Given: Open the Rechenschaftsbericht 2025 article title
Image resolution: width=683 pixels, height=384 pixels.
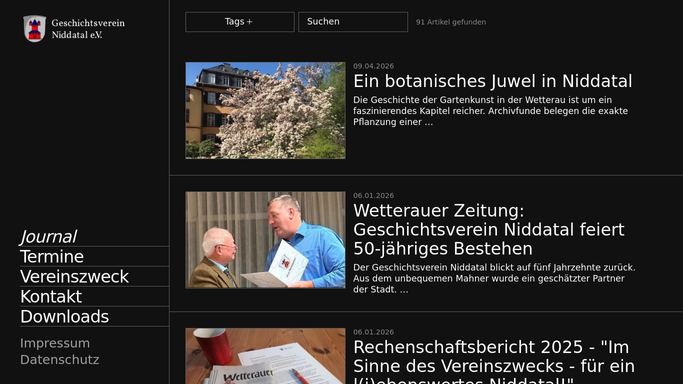Looking at the screenshot, I should [494, 361].
